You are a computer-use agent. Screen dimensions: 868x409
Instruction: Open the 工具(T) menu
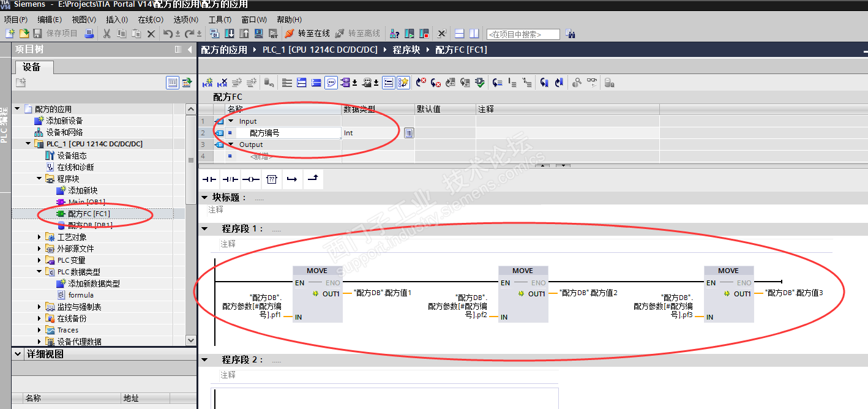(220, 20)
